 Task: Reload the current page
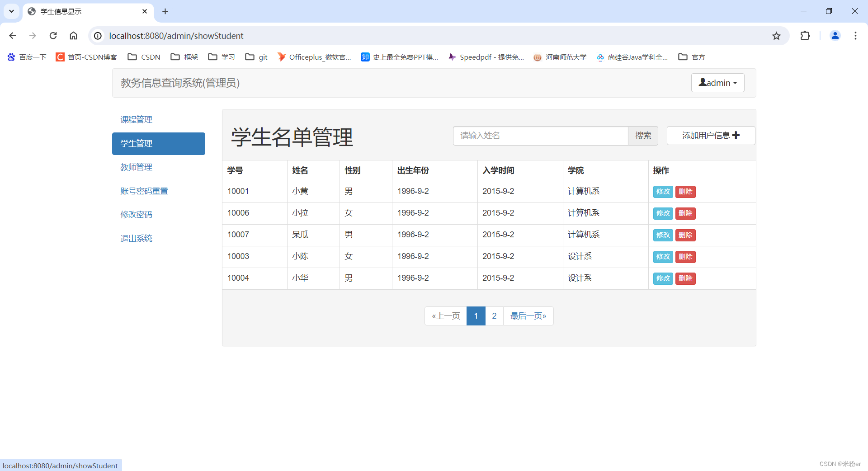coord(53,36)
